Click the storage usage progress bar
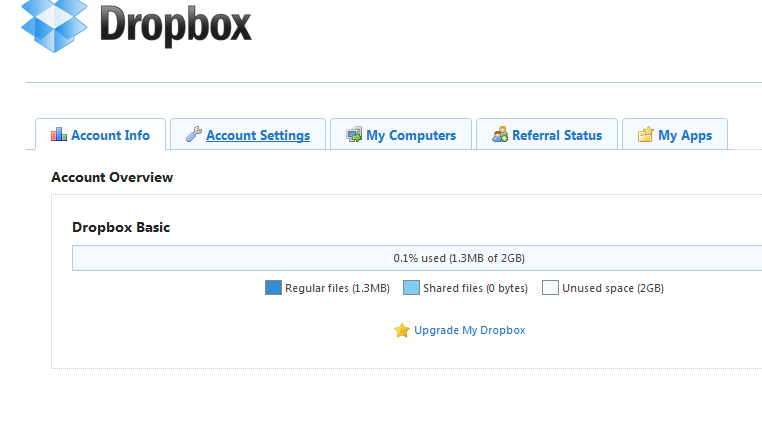 pos(417,258)
